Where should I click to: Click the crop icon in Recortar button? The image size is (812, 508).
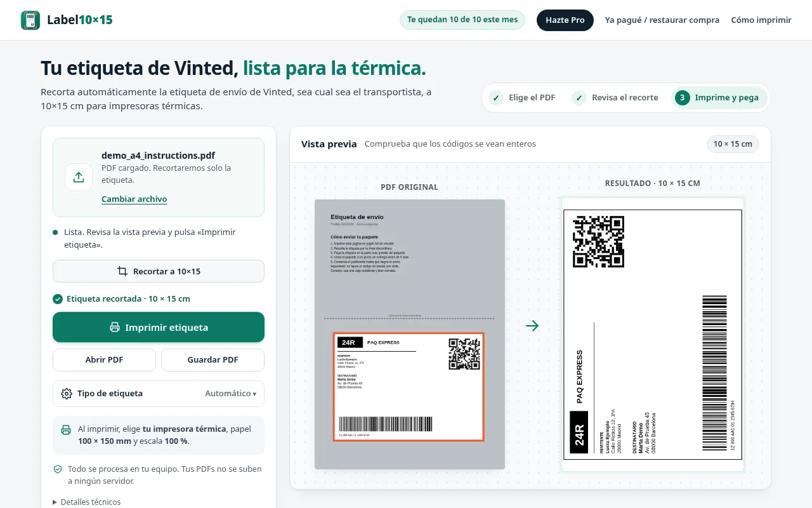122,271
